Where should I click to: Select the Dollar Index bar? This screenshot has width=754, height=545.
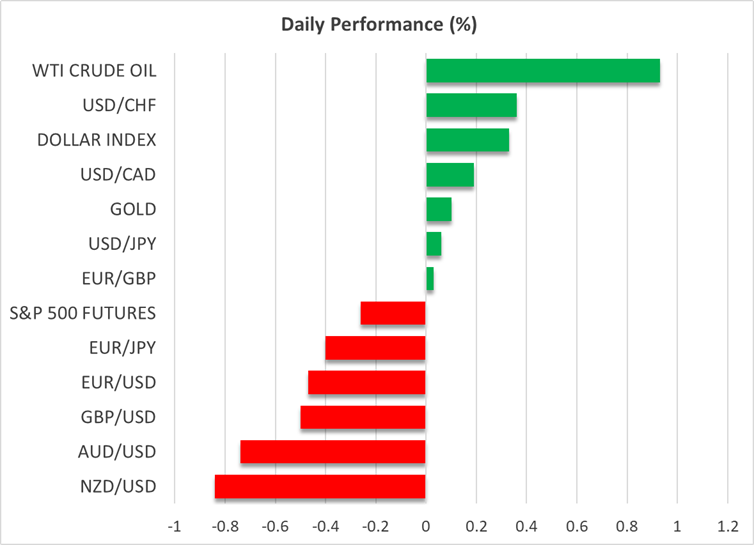coord(467,140)
